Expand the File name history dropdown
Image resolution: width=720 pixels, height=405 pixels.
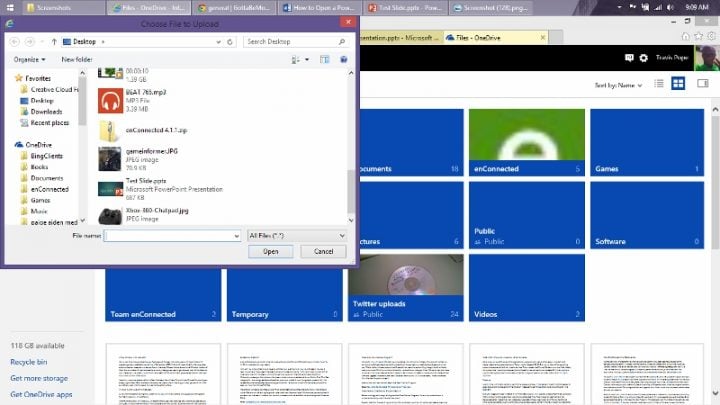tap(236, 236)
